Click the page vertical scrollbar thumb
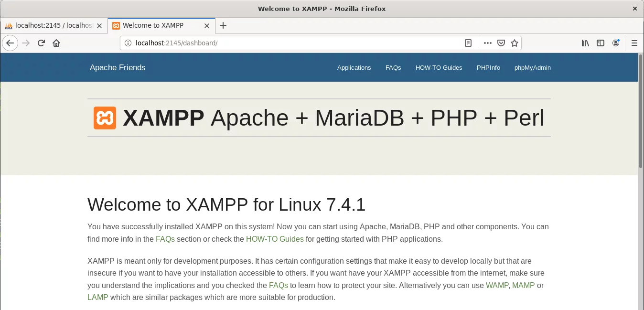The width and height of the screenshot is (644, 310). [x=641, y=111]
